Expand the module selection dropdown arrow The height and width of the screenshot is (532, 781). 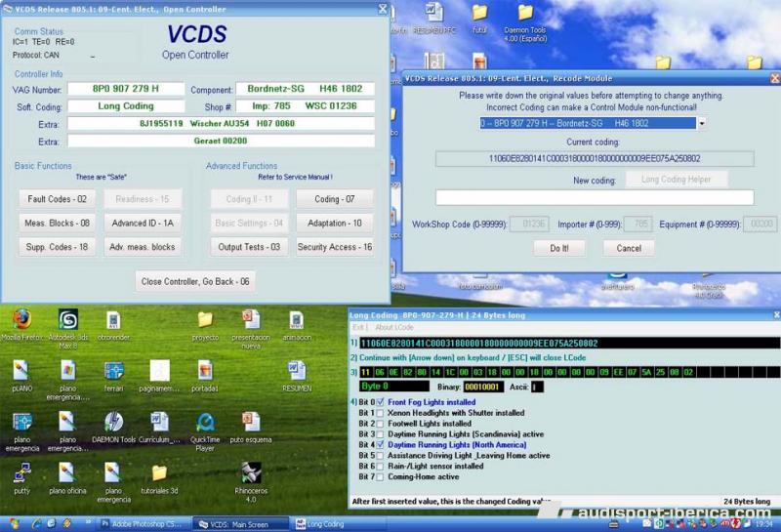click(x=701, y=124)
